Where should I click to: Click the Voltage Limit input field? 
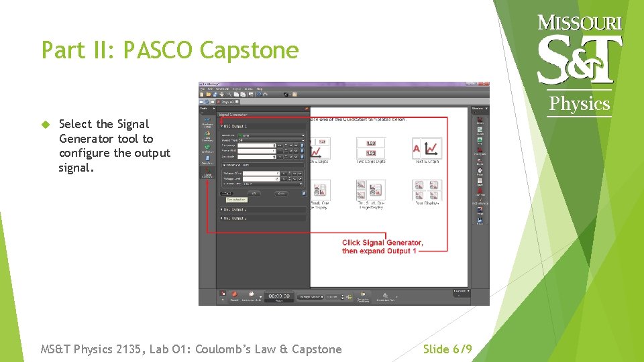click(x=261, y=179)
